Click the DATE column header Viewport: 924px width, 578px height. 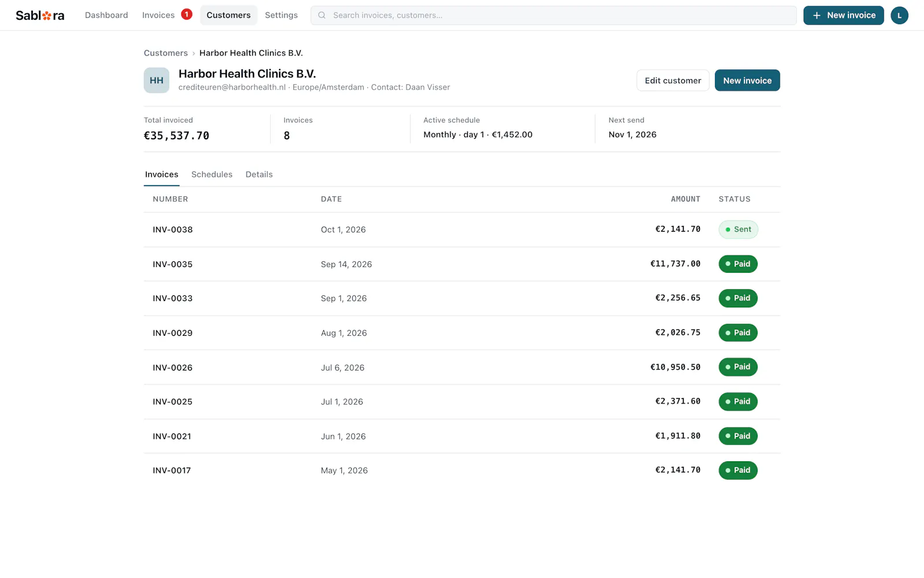point(331,199)
